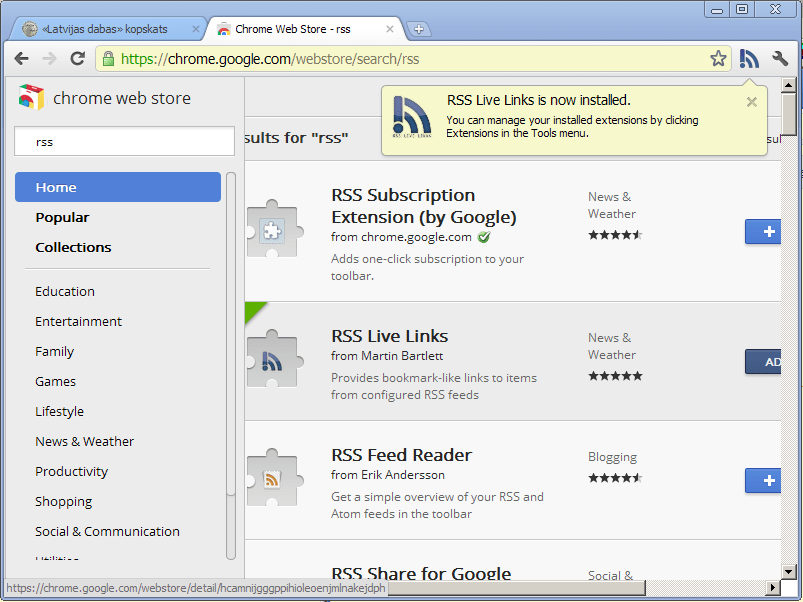Click News & Weather label of RSS Live Links
The width and height of the screenshot is (803, 602).
(612, 346)
